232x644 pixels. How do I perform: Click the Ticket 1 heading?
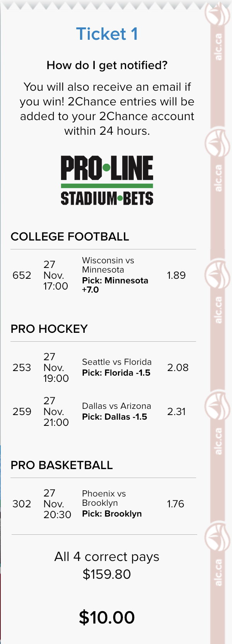[107, 34]
